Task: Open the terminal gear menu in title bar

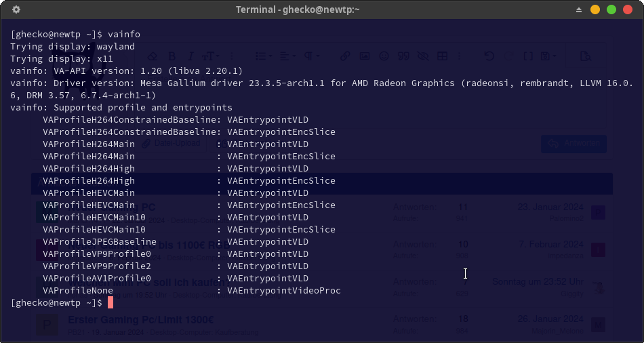Action: [x=16, y=9]
